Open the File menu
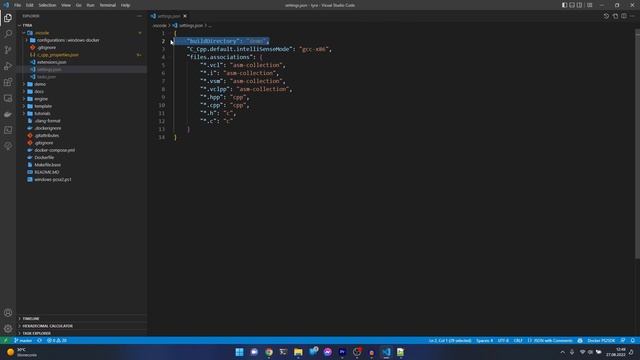The width and height of the screenshot is (640, 360). (18, 5)
